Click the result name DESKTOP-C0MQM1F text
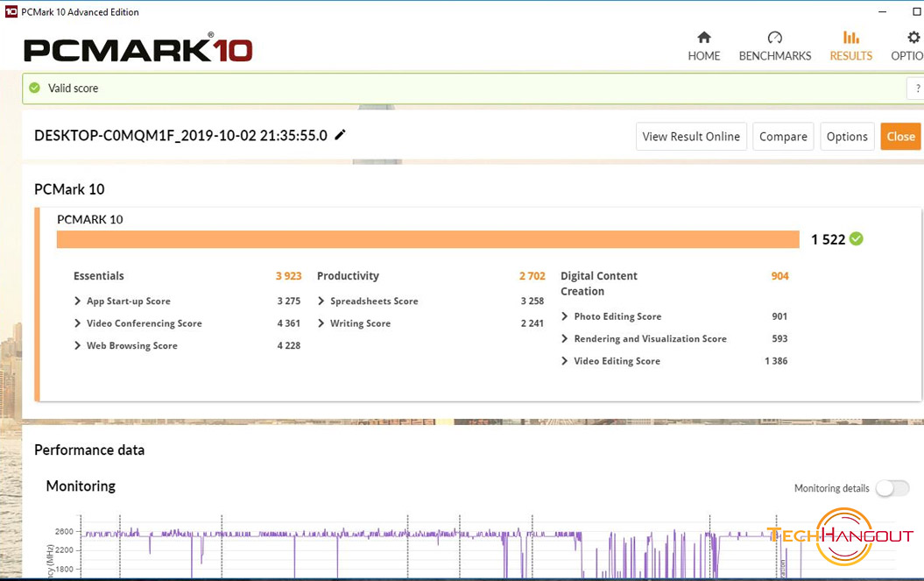Viewport: 924px width, 581px height. click(180, 136)
